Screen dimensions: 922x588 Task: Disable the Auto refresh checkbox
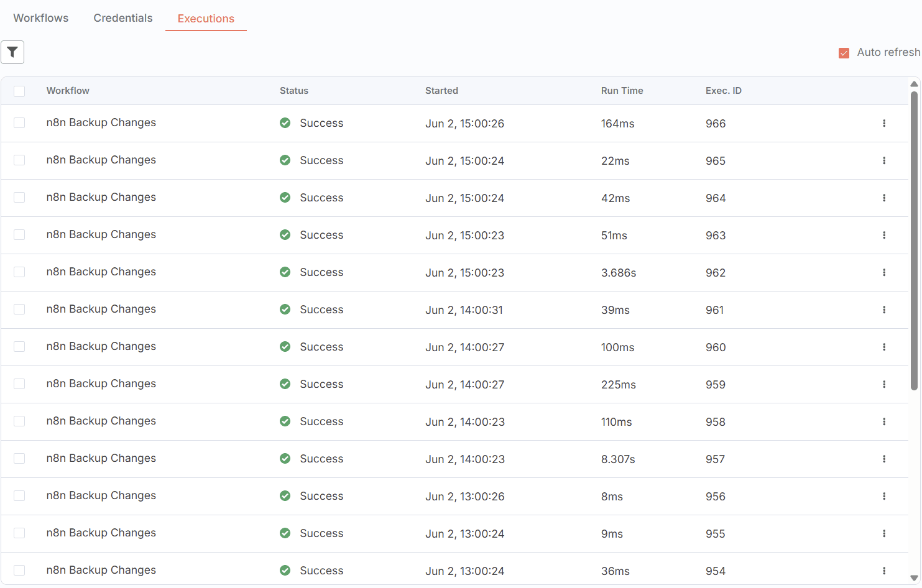point(844,53)
